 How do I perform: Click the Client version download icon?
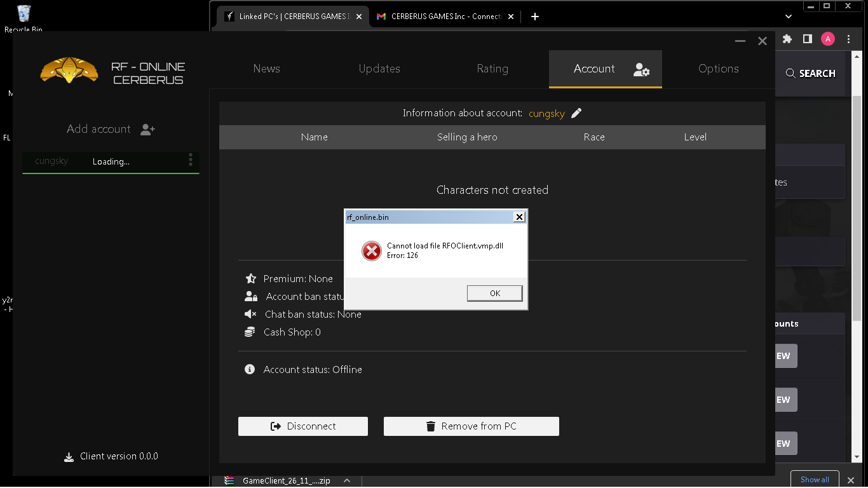pos(69,457)
